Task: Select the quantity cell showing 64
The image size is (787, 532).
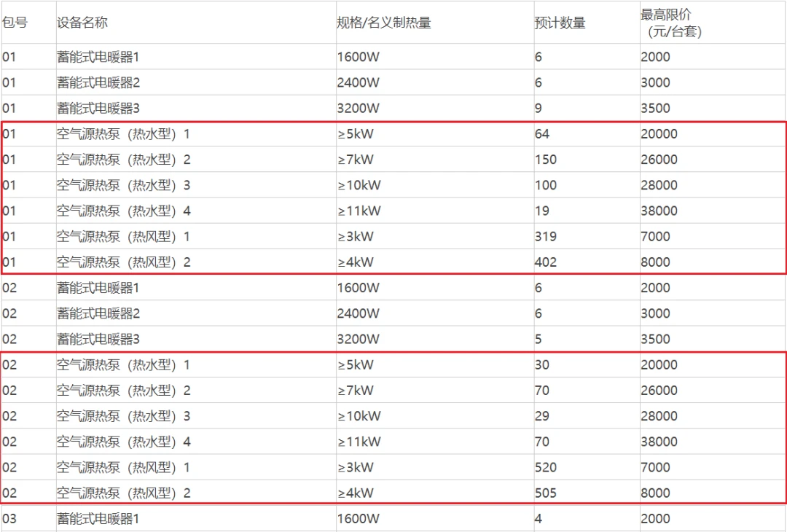Action: [x=542, y=134]
